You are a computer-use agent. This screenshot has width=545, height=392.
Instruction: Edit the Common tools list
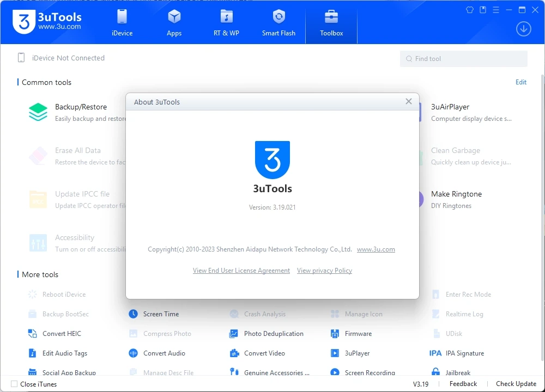520,82
